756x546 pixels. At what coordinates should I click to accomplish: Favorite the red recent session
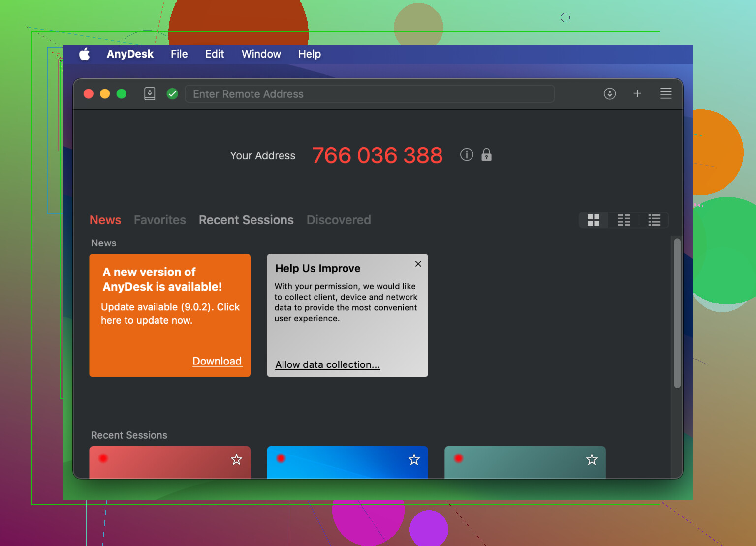point(237,459)
